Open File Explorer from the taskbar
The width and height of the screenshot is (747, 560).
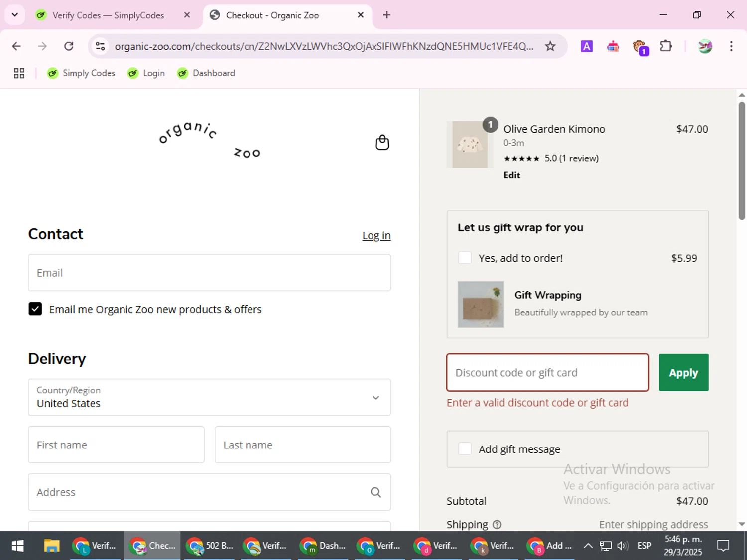point(51,546)
